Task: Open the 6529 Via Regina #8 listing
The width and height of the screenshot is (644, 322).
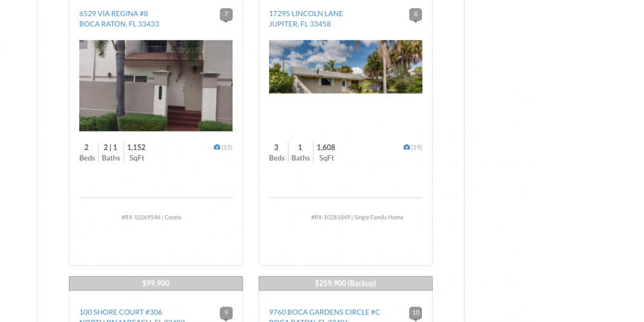Action: pyautogui.click(x=113, y=14)
